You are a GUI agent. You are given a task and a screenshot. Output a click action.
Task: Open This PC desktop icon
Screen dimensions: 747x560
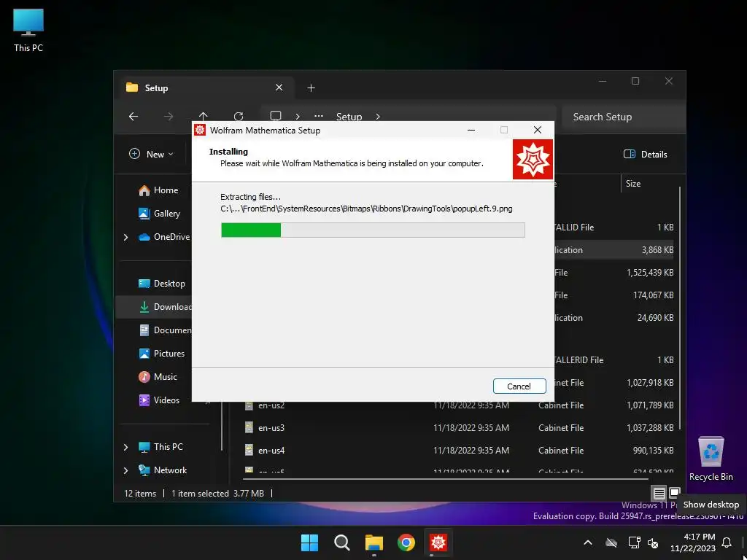point(28,30)
